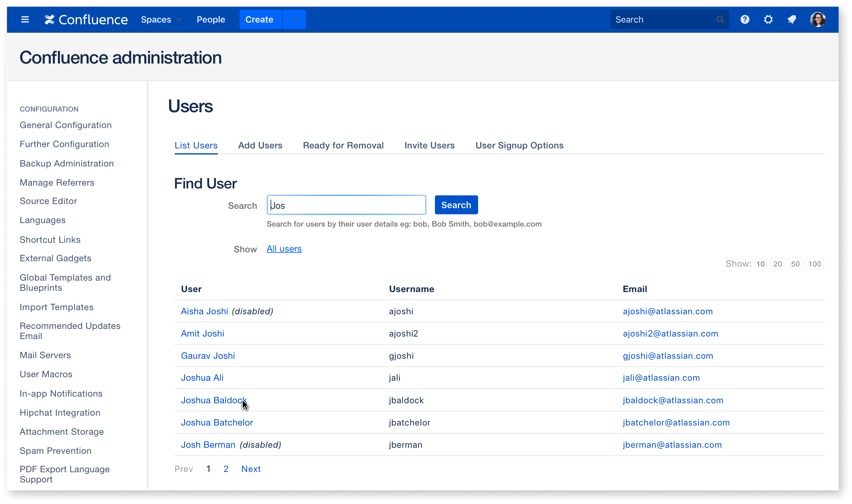Open the create more options ellipsis
This screenshot has height=504, width=852.
[x=294, y=19]
